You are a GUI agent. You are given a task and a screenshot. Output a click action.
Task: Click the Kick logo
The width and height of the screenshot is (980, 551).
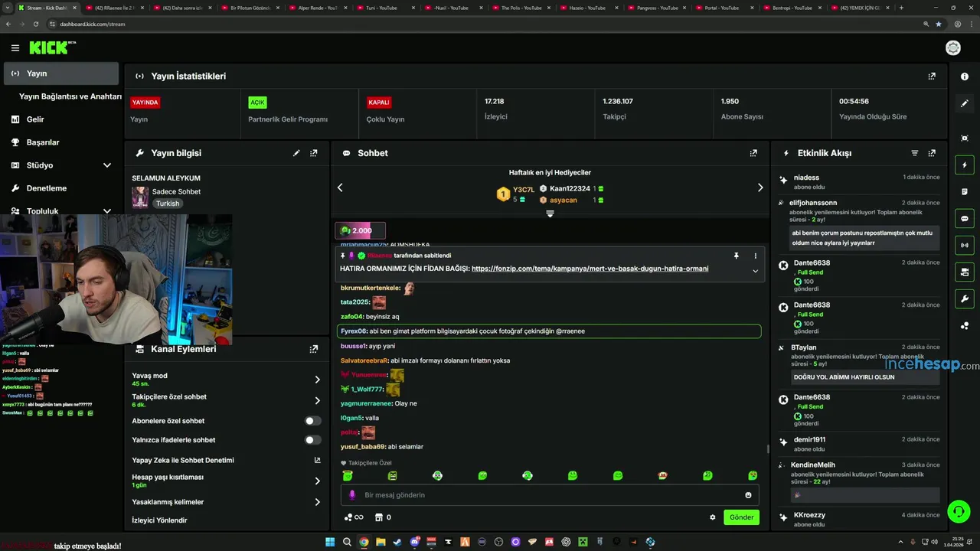53,47
